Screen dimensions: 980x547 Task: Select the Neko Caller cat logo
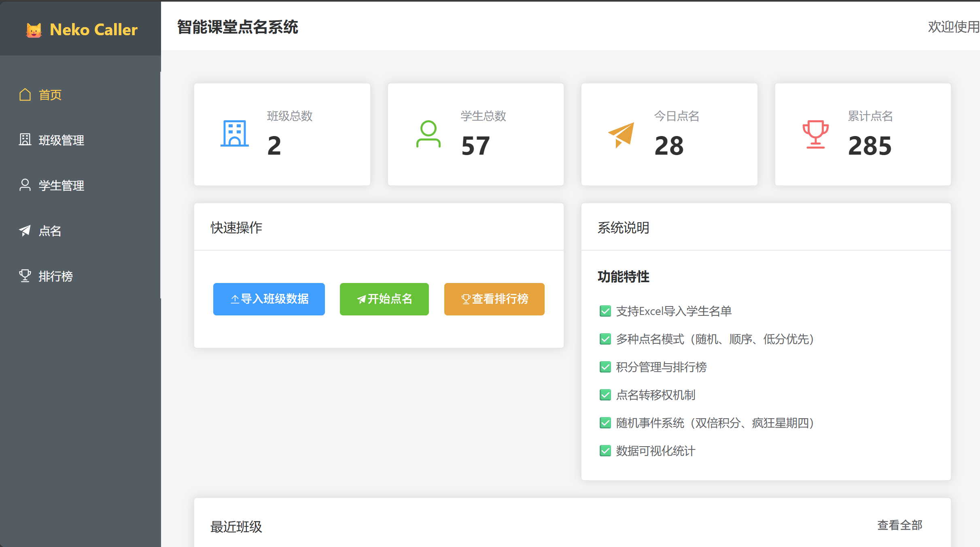tap(34, 30)
